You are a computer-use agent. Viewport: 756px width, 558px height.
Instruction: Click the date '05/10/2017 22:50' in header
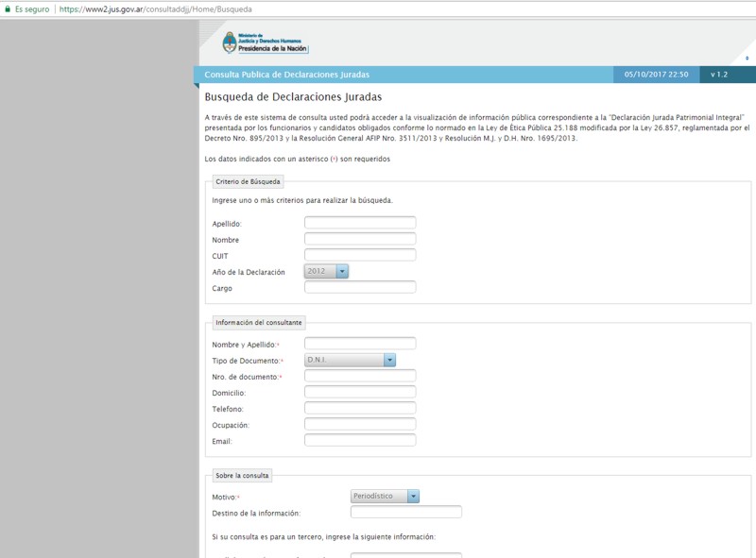click(656, 75)
